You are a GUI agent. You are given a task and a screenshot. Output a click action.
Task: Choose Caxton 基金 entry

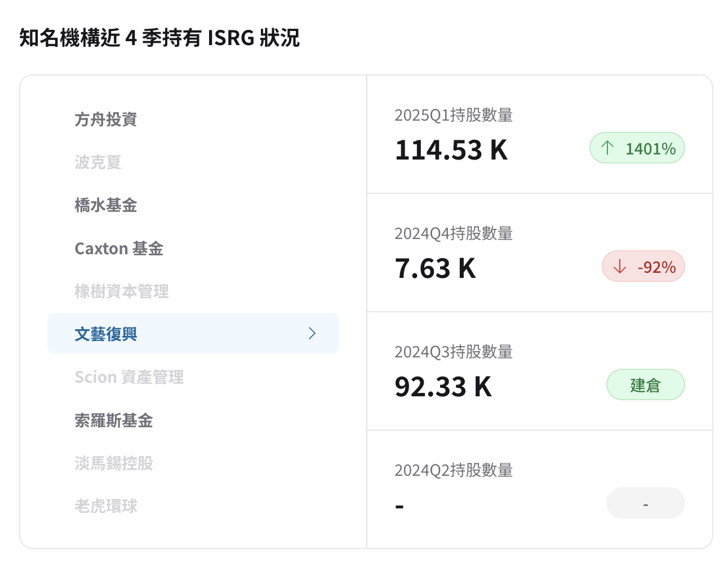click(119, 249)
